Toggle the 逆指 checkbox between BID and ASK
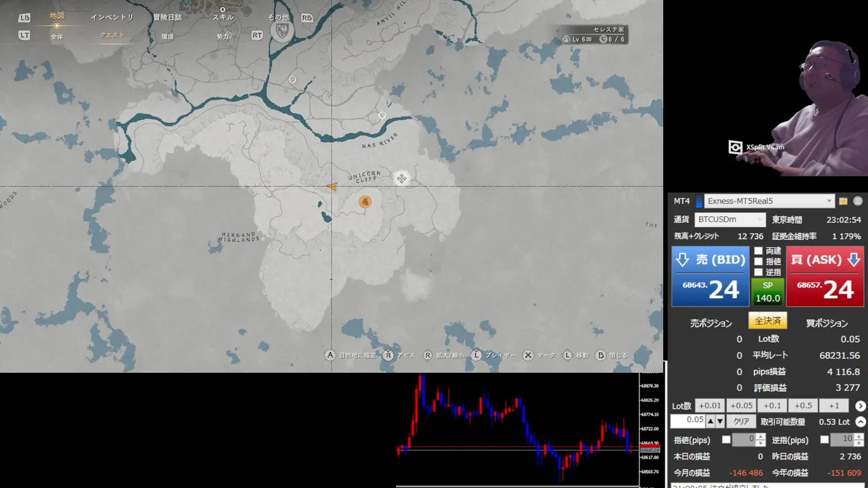The width and height of the screenshot is (868, 488). tap(758, 272)
